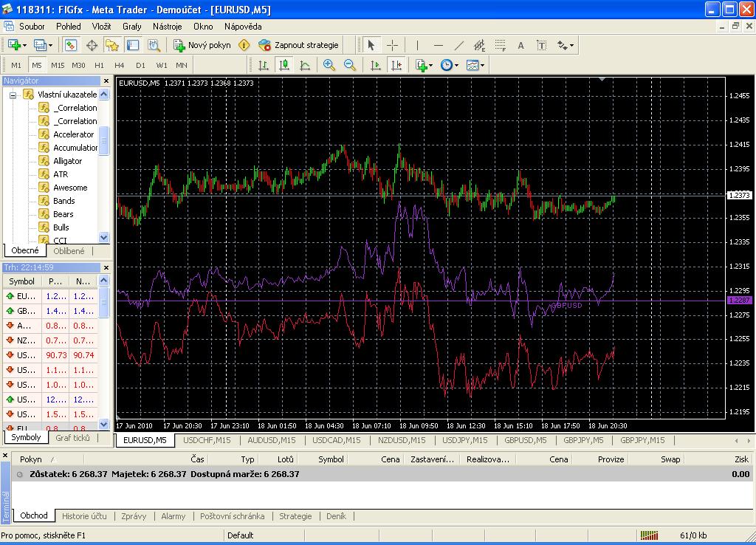Select the Alligator indicator
Image resolution: width=756 pixels, height=545 pixels.
click(x=67, y=161)
